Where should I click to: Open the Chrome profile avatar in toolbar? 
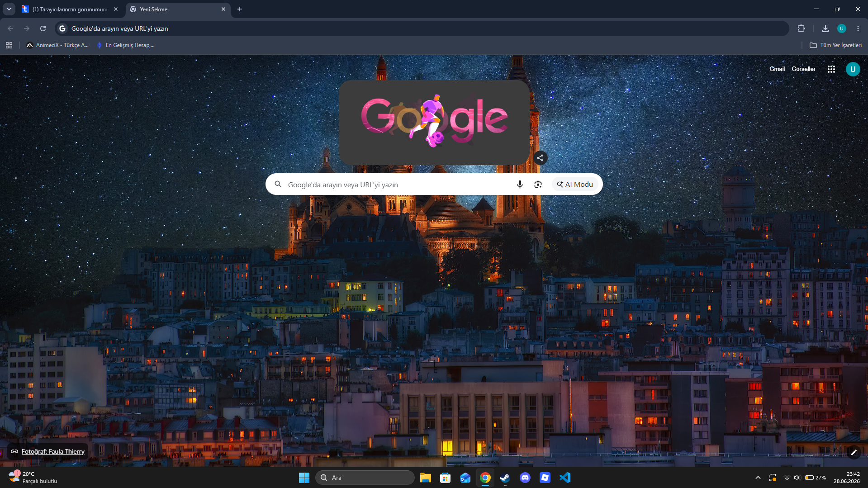[842, 28]
